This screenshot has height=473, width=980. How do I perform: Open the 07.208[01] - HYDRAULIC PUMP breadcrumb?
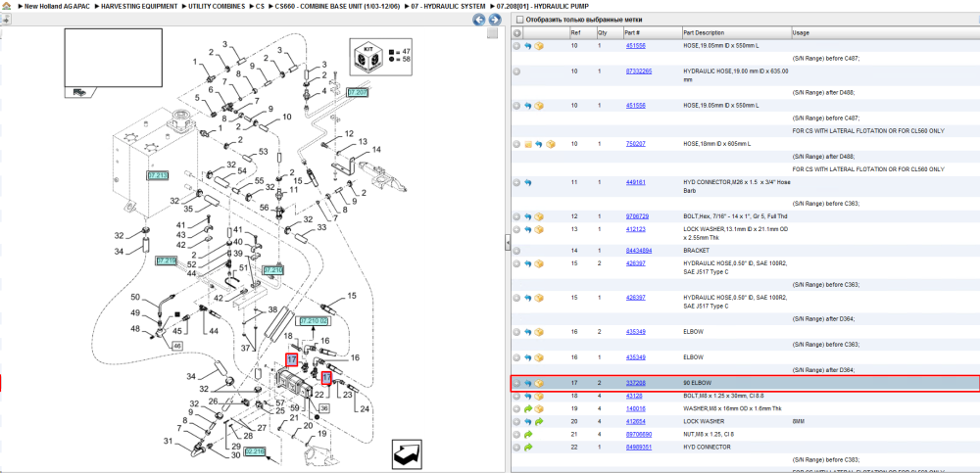[543, 6]
